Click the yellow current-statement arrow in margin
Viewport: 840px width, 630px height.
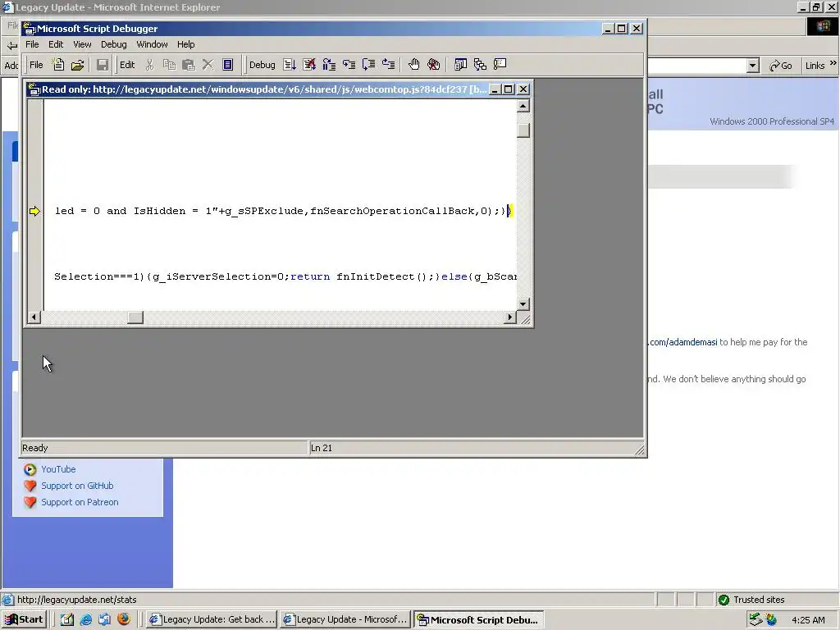coord(34,211)
